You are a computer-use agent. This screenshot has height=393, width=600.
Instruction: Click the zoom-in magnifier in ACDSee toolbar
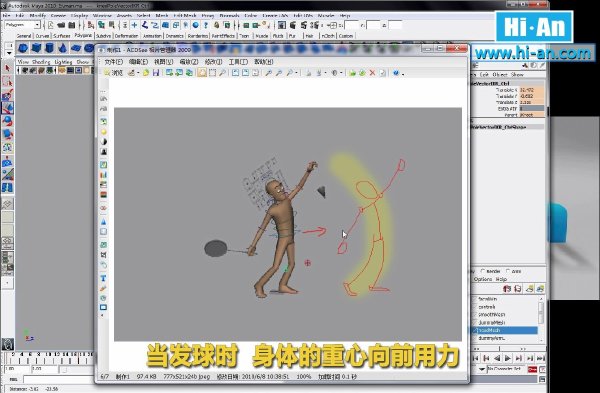[269, 73]
